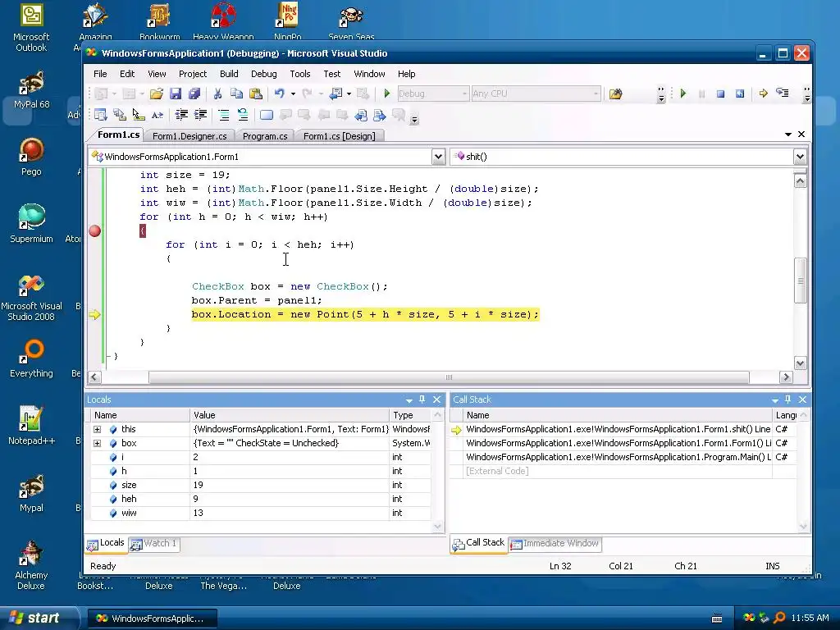Comment out selected lines icon
The image size is (840, 630).
point(223,115)
